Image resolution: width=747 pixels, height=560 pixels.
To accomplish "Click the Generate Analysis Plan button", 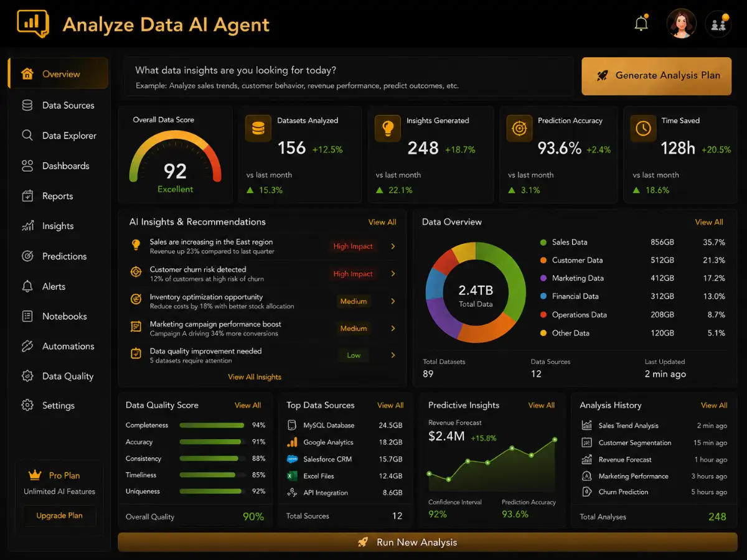I will click(657, 76).
